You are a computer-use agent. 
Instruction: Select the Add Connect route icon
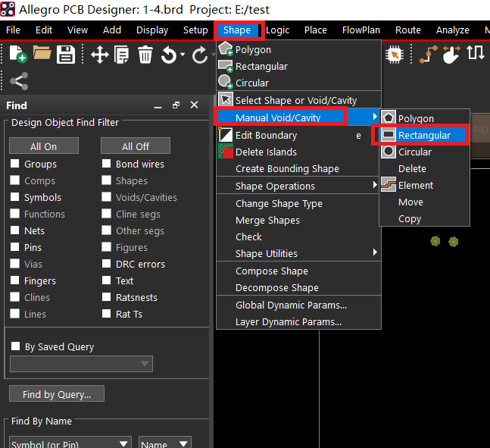pyautogui.click(x=428, y=55)
